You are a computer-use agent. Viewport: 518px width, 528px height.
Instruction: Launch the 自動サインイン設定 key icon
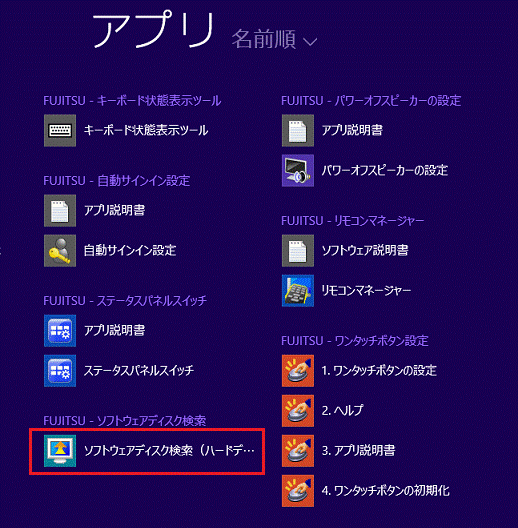click(x=60, y=251)
